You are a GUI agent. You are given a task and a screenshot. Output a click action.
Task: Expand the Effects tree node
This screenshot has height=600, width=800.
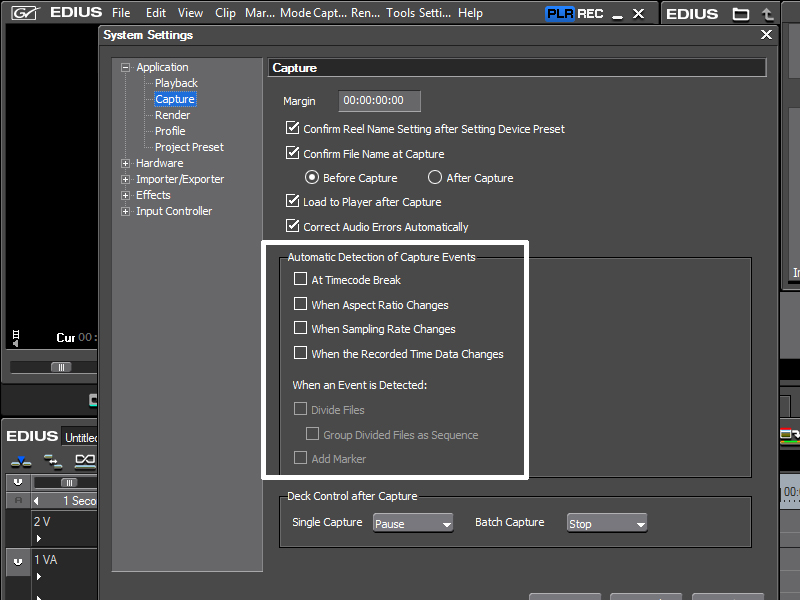125,195
